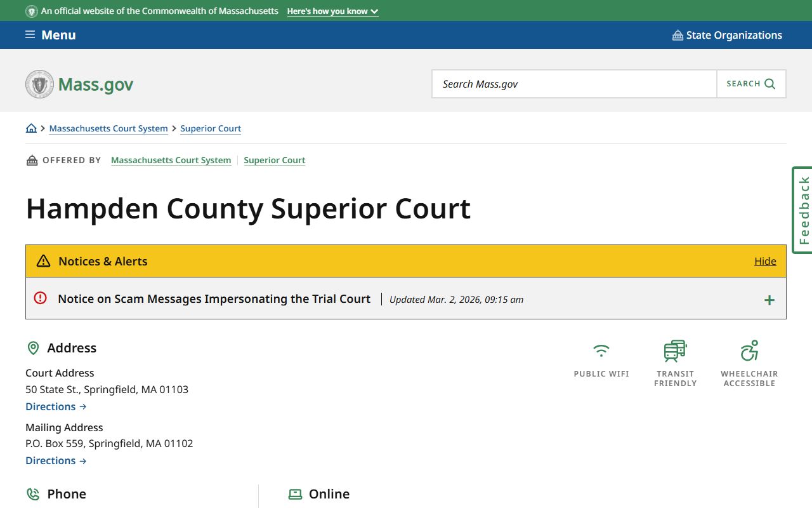Go to the home breadcrumb icon

click(31, 128)
